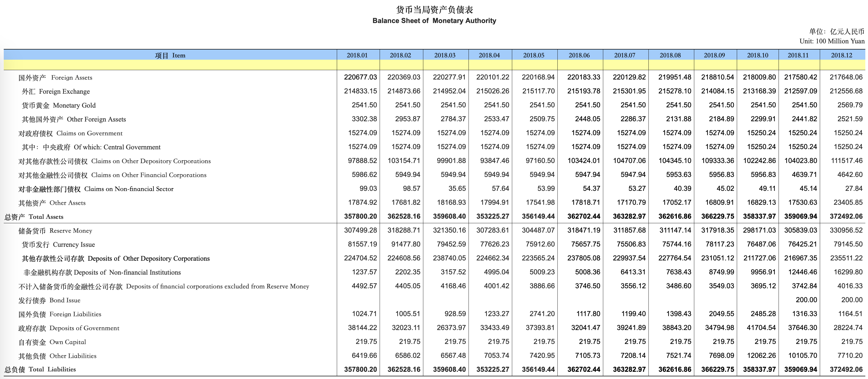868x379 pixels.
Task: Click Total Assets value for 2018.12
Action: tap(846, 216)
